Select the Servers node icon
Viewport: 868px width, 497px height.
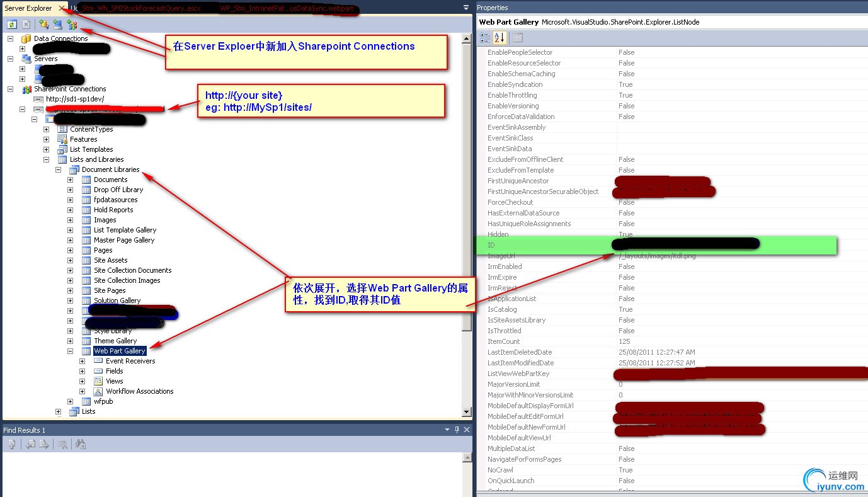click(26, 59)
